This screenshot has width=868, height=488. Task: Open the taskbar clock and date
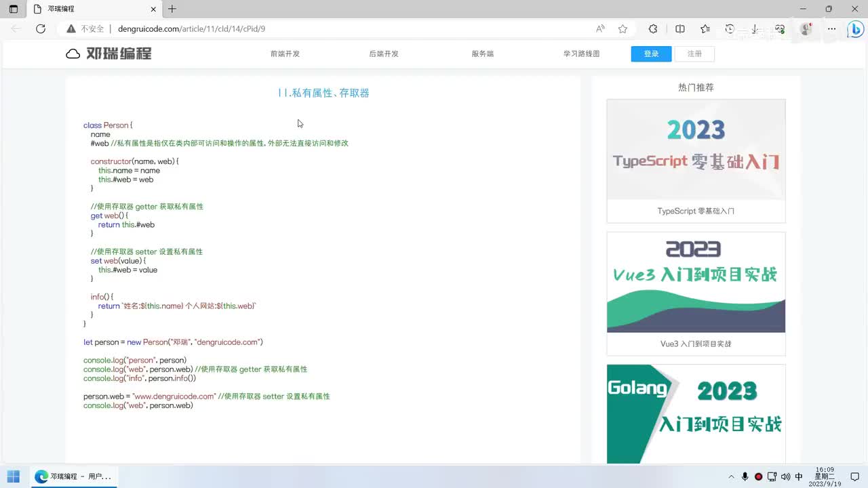(825, 476)
